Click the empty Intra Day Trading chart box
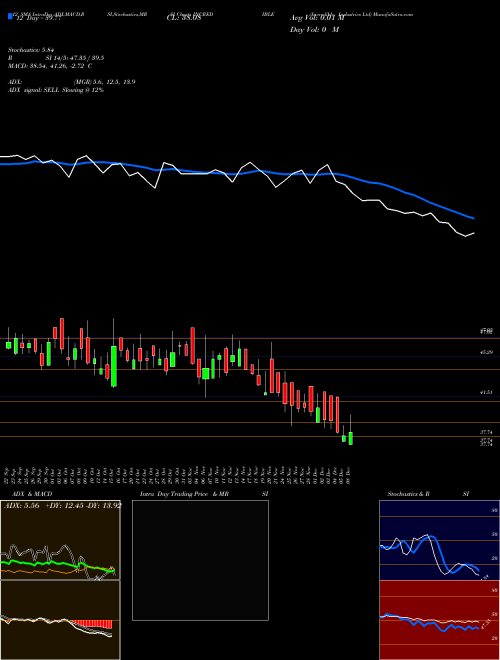This screenshot has width=500, height=660. pos(200,560)
